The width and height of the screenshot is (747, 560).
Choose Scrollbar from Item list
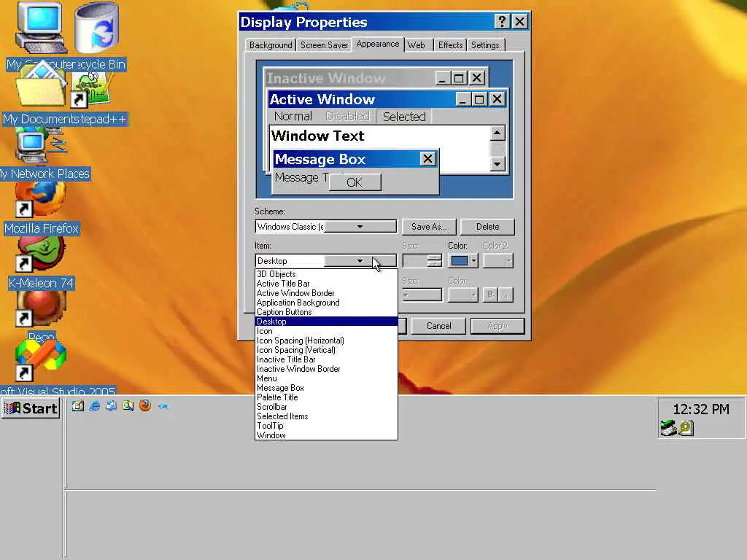pyautogui.click(x=326, y=407)
